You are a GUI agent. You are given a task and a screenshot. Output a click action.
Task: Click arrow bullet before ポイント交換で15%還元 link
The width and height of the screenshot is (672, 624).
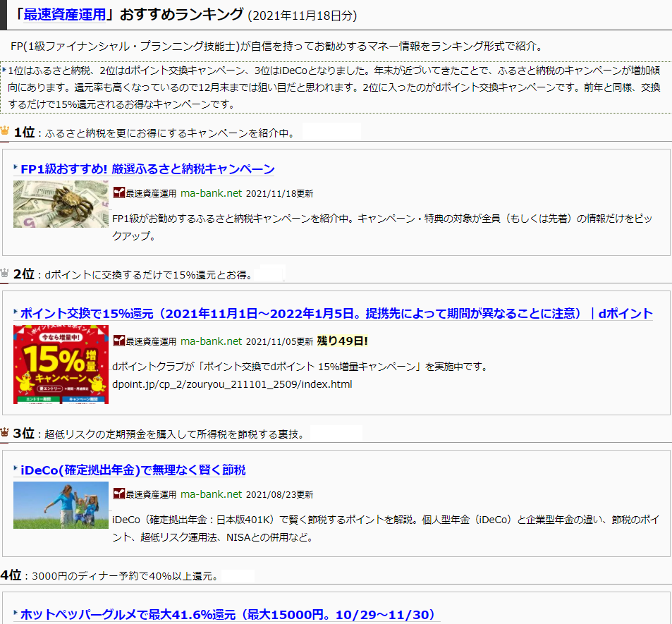[16, 311]
